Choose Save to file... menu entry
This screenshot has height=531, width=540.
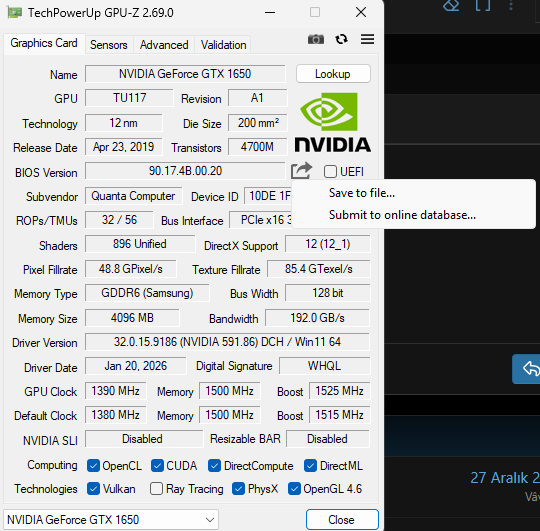pyautogui.click(x=413, y=193)
